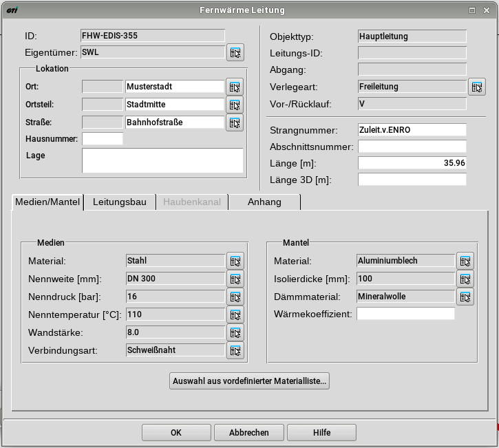Open selection list for Verbindungsart Schweißnaht
The width and height of the screenshot is (499, 448).
pos(235,350)
